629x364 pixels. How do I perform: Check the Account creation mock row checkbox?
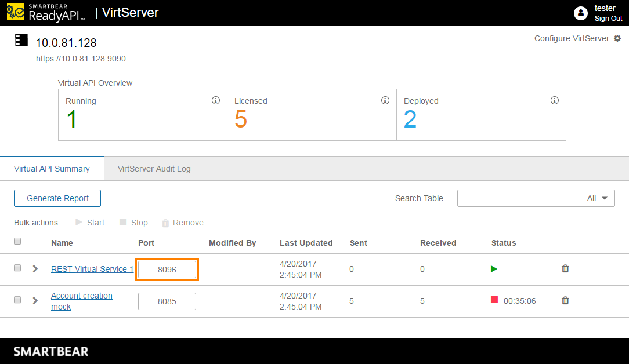[x=17, y=300]
